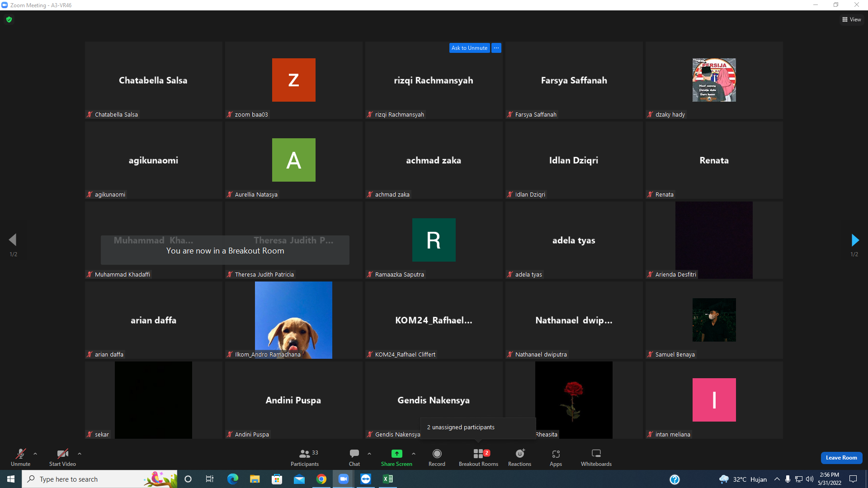Click the Renata name label
Viewport: 868px width, 488px height.
pos(665,195)
